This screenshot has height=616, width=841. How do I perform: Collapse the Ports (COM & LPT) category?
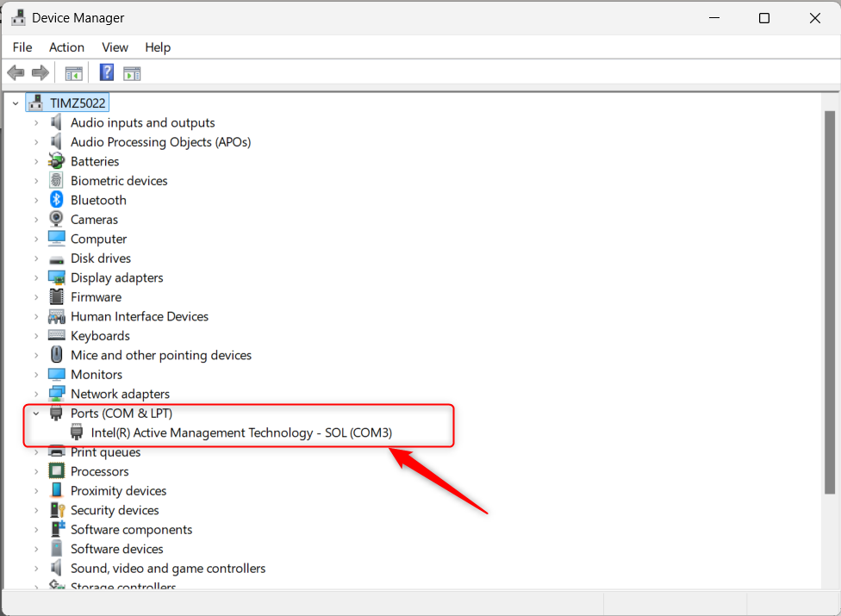(35, 413)
